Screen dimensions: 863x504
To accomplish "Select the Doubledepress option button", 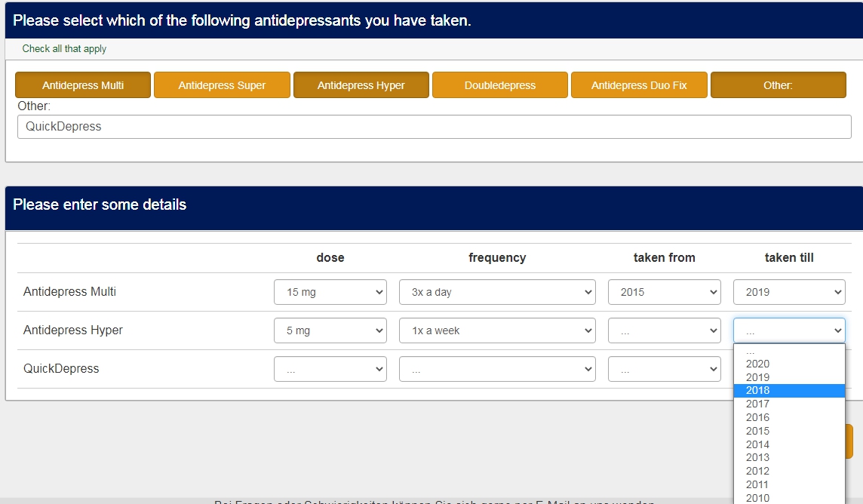I will [x=499, y=85].
